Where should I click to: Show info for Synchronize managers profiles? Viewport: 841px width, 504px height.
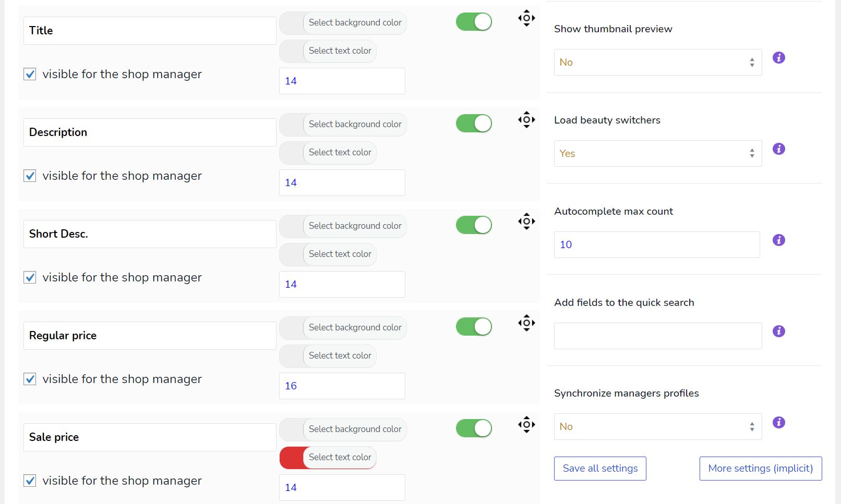[x=778, y=423]
